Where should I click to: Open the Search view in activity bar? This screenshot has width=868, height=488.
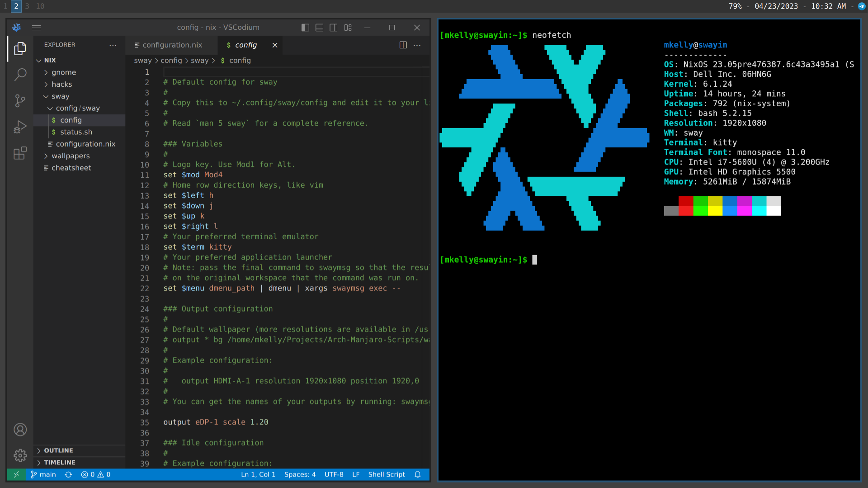point(20,74)
